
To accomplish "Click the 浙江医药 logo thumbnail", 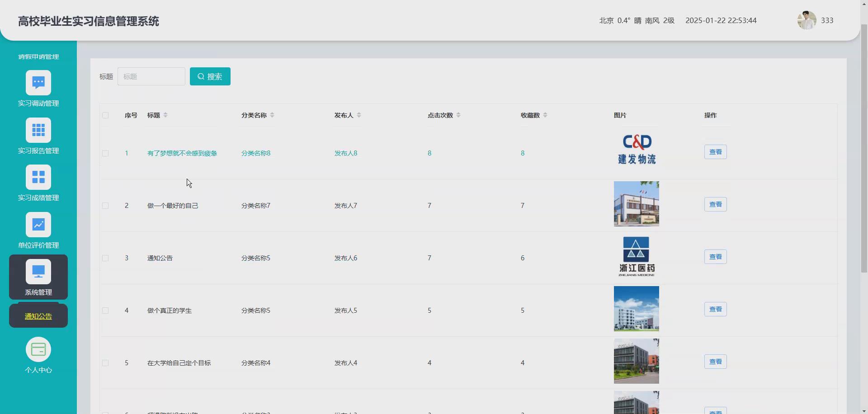I will 637,256.
